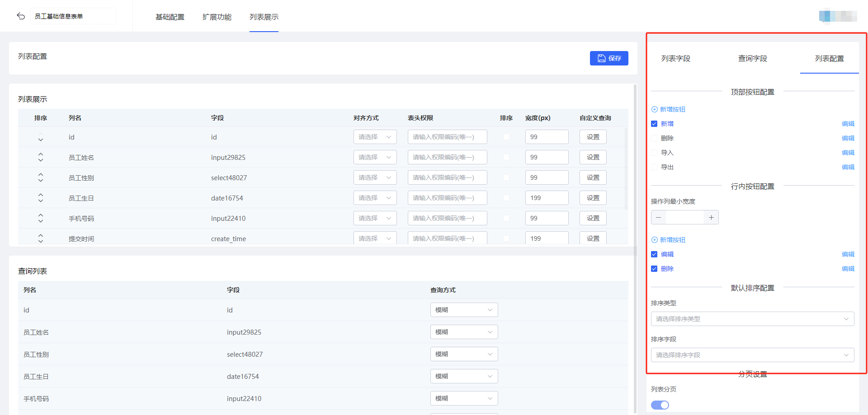The width and height of the screenshot is (868, 415).
Task: Switch to 查询字段 tab
Action: pyautogui.click(x=752, y=59)
